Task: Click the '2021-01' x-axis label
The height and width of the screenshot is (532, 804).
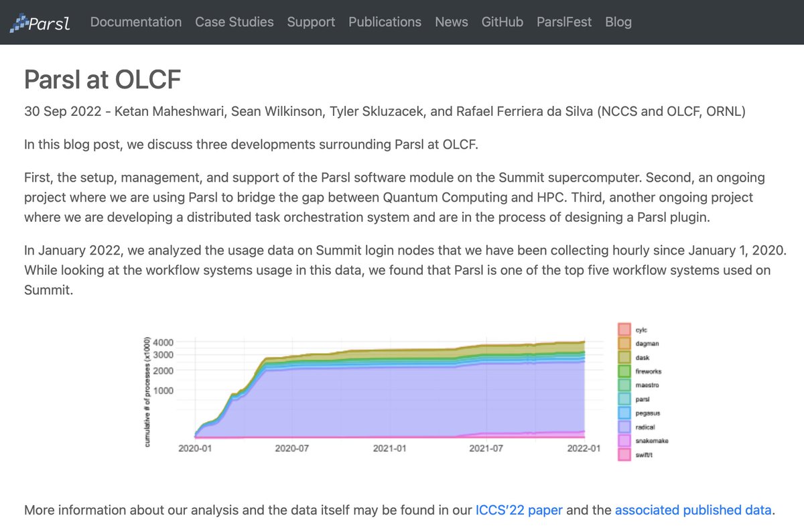Action: [390, 448]
